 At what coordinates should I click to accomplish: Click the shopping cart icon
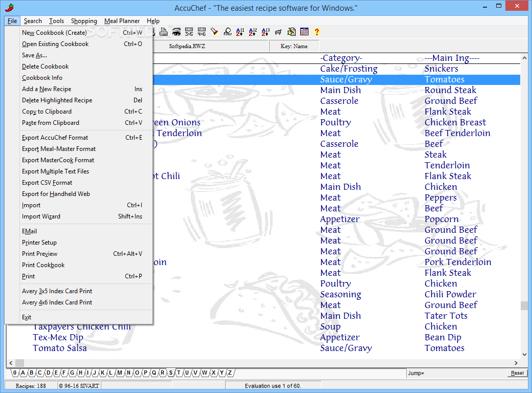[x=279, y=32]
